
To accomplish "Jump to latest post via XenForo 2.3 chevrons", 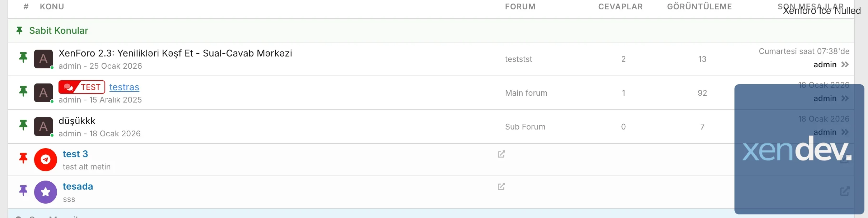I will 845,65.
